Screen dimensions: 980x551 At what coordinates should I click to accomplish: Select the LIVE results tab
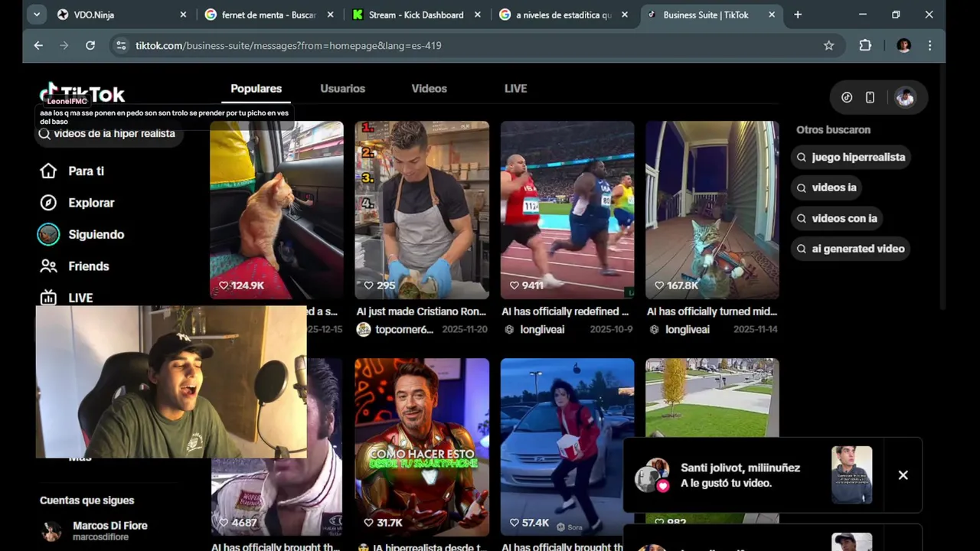pyautogui.click(x=515, y=89)
